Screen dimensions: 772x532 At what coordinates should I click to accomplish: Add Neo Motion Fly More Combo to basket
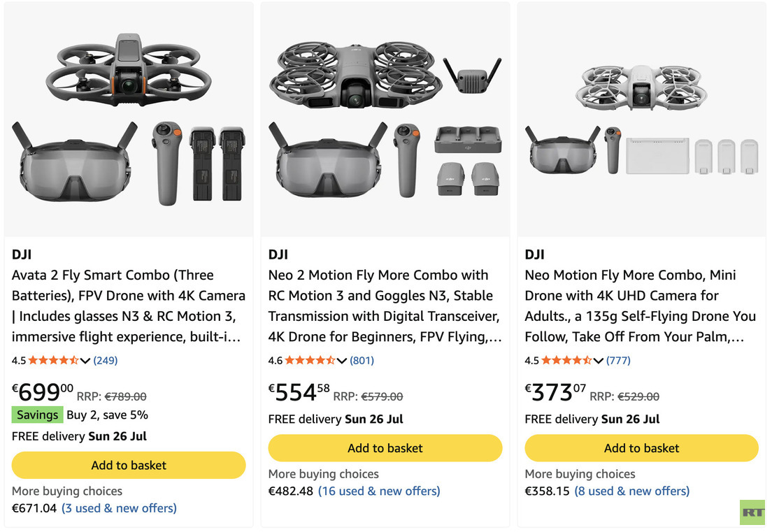(641, 448)
